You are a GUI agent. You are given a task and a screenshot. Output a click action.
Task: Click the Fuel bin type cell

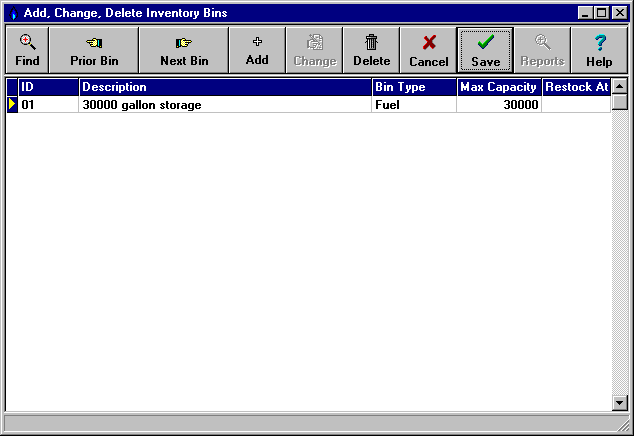tap(414, 104)
